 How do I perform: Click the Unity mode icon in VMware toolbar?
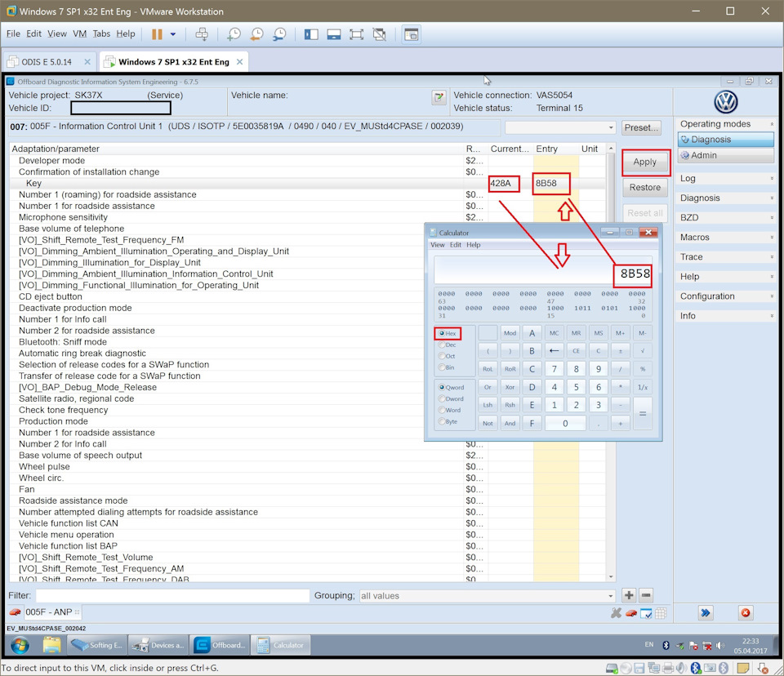(x=380, y=34)
